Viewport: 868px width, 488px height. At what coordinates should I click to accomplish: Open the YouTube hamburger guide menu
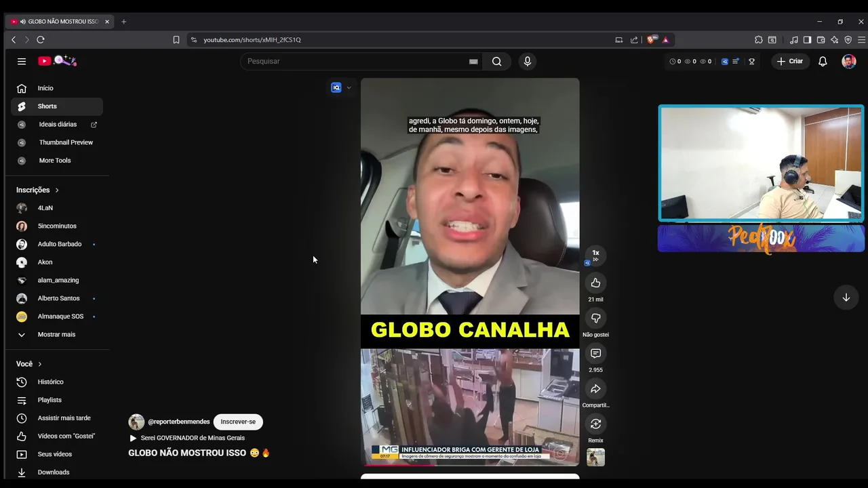pos(22,61)
